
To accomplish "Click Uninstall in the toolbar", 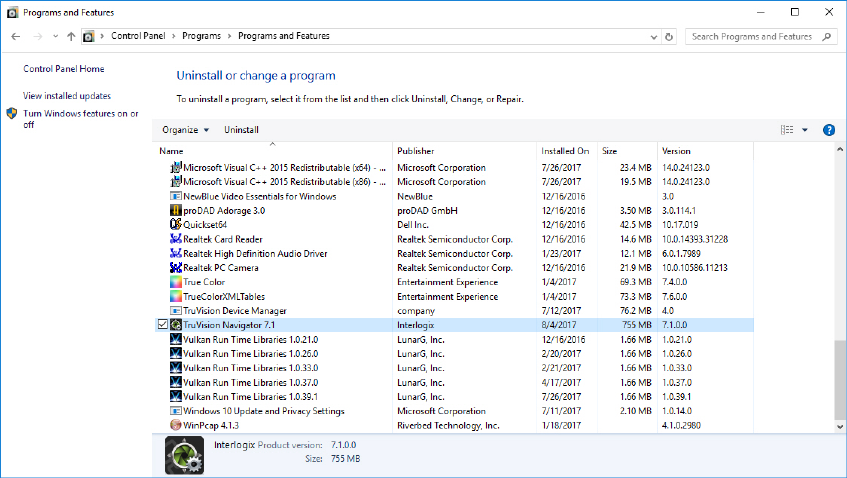I will [241, 130].
